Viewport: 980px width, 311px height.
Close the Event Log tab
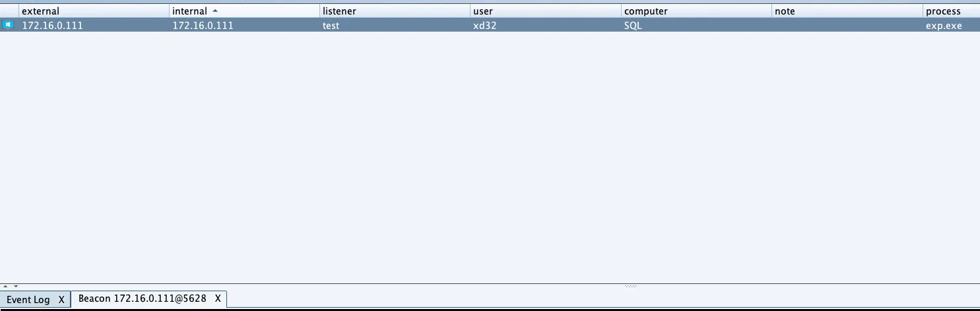61,300
